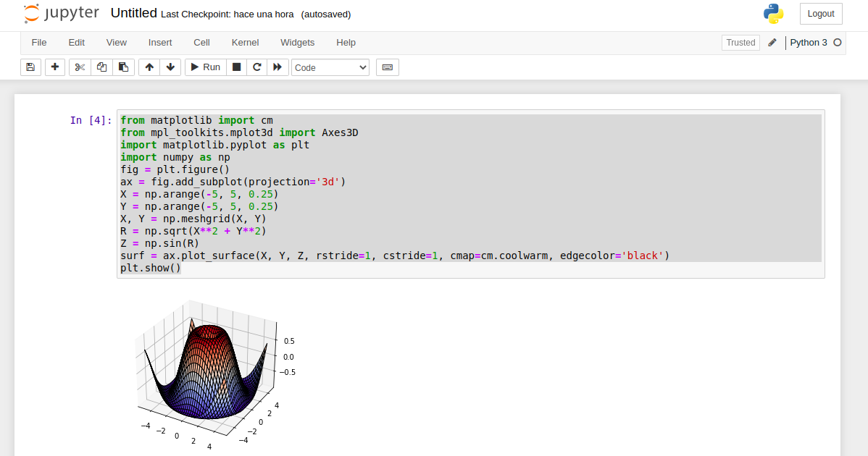Screen dimensions: 868x456
Task: Open the Kernel menu
Action: point(245,43)
